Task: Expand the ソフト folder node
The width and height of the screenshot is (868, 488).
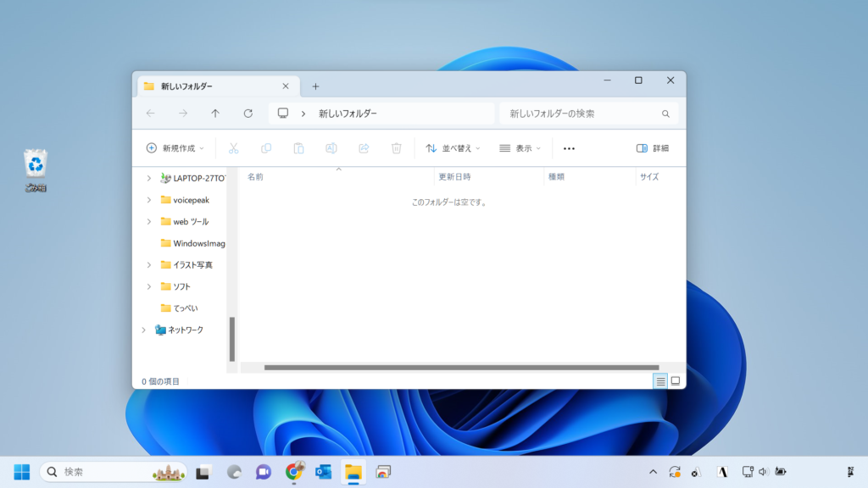Action: pyautogui.click(x=149, y=286)
